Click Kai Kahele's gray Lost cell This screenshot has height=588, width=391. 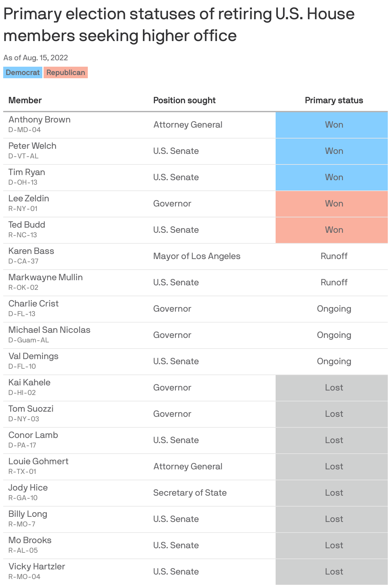tap(334, 388)
